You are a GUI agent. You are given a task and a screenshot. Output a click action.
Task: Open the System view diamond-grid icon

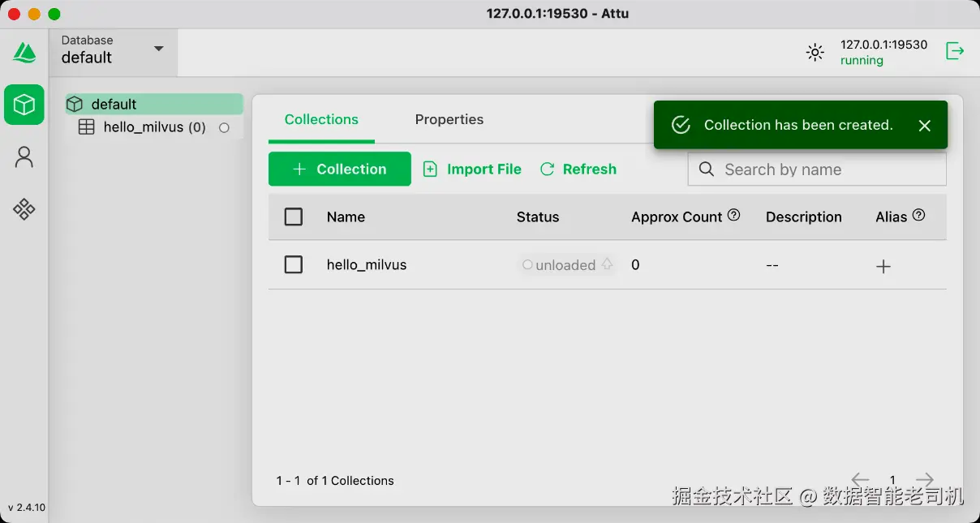point(24,209)
